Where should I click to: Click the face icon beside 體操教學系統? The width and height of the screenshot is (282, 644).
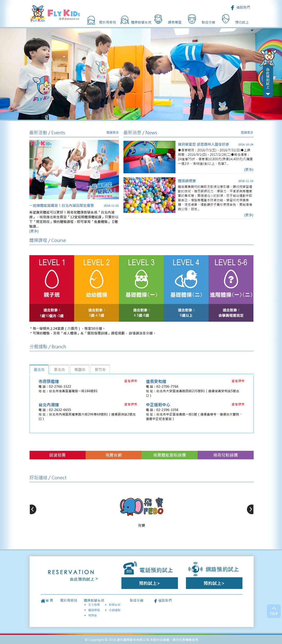pos(124,20)
